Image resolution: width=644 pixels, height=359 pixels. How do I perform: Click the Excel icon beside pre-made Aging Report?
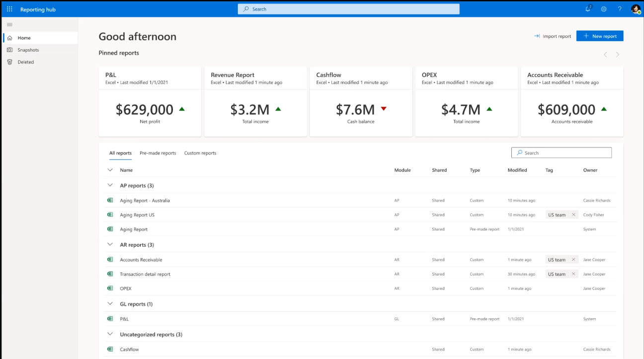click(110, 229)
